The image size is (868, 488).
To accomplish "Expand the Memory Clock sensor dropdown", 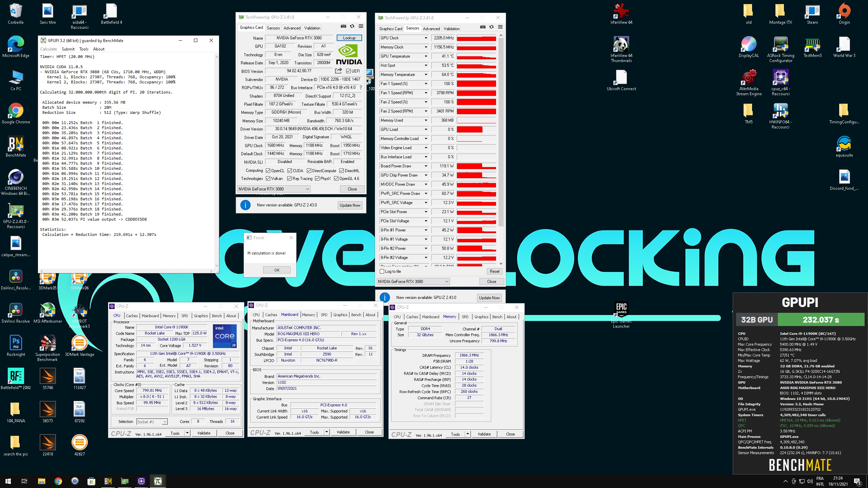I will (x=426, y=47).
